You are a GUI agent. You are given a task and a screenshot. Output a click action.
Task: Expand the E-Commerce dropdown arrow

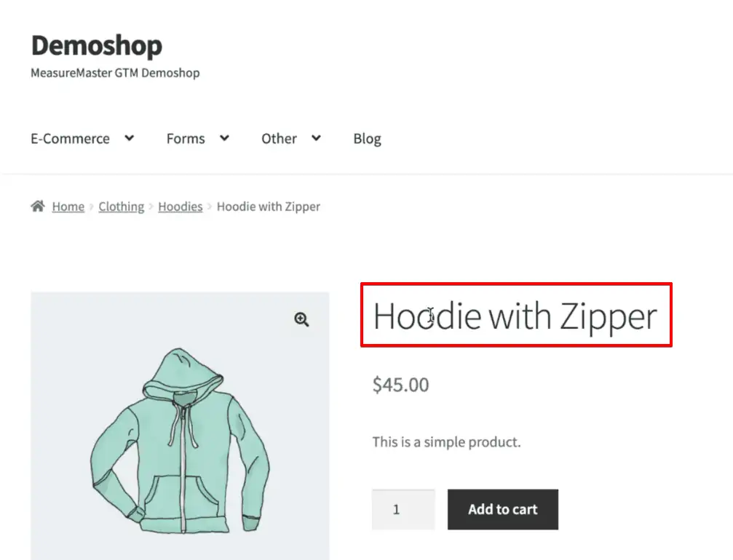[129, 138]
